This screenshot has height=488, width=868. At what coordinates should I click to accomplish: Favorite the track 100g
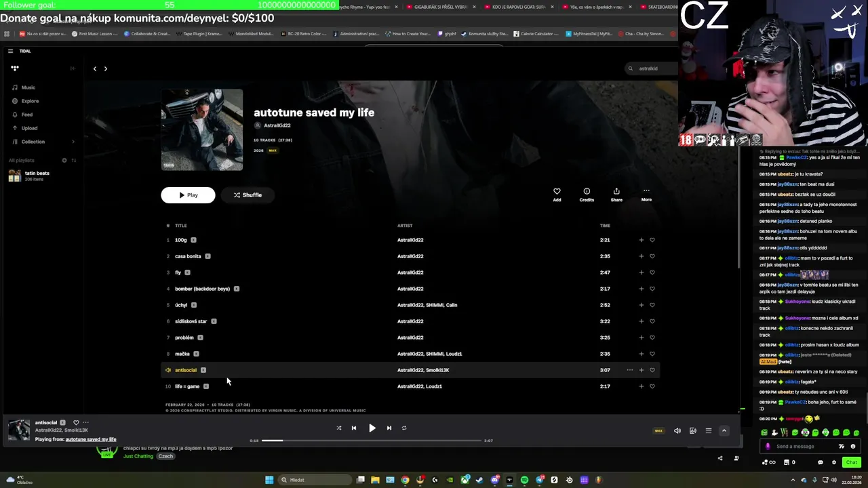tap(652, 240)
